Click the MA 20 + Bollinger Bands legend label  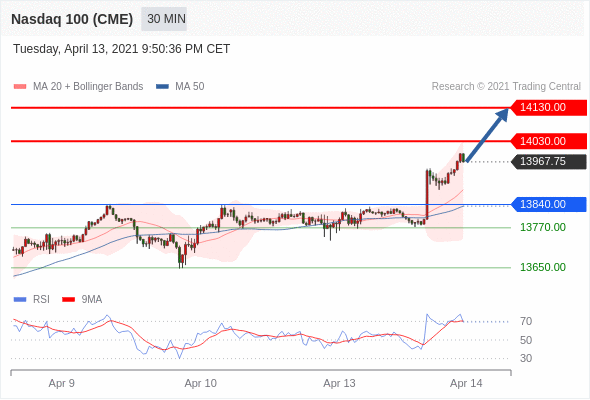tap(88, 87)
